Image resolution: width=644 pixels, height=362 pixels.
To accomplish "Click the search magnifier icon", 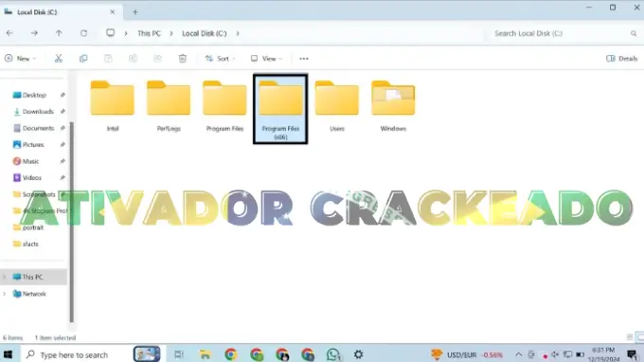I will (x=634, y=33).
